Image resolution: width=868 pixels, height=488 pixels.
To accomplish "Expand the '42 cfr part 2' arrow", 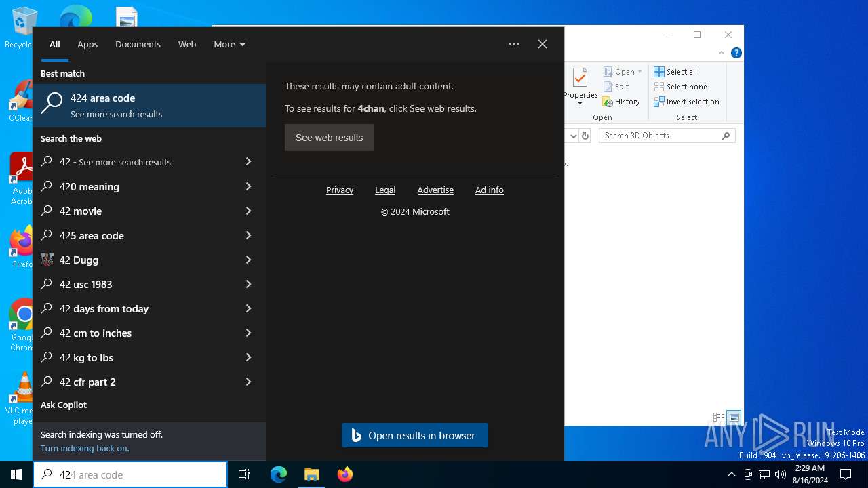I will point(248,382).
